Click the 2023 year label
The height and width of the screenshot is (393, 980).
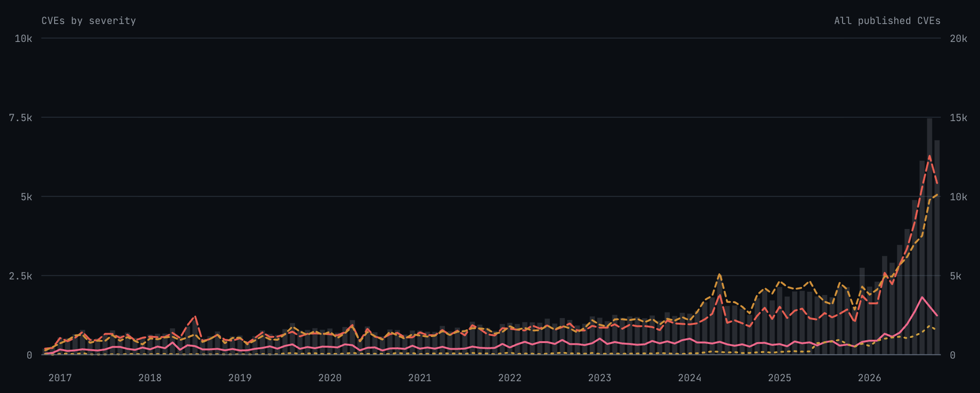[600, 377]
